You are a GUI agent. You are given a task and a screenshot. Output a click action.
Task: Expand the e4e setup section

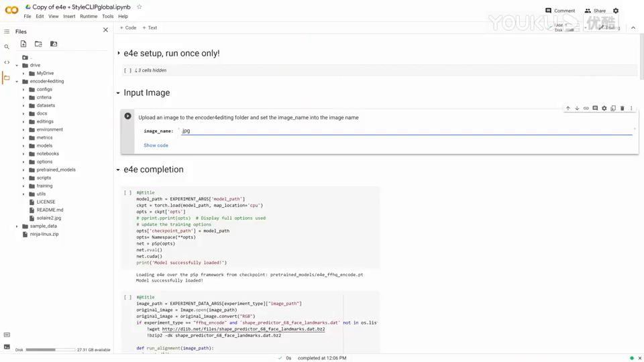[x=119, y=53]
